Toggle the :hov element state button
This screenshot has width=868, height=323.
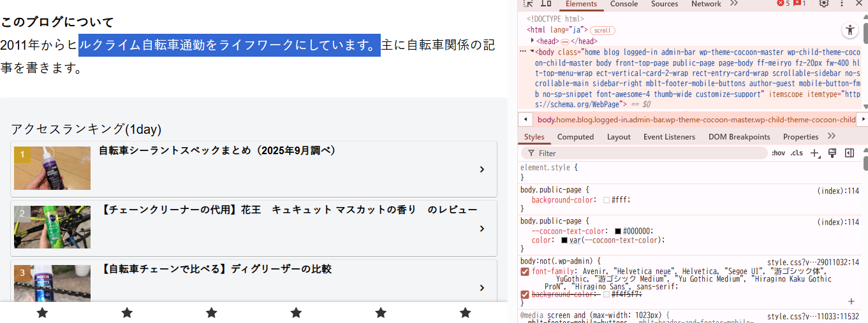click(778, 153)
